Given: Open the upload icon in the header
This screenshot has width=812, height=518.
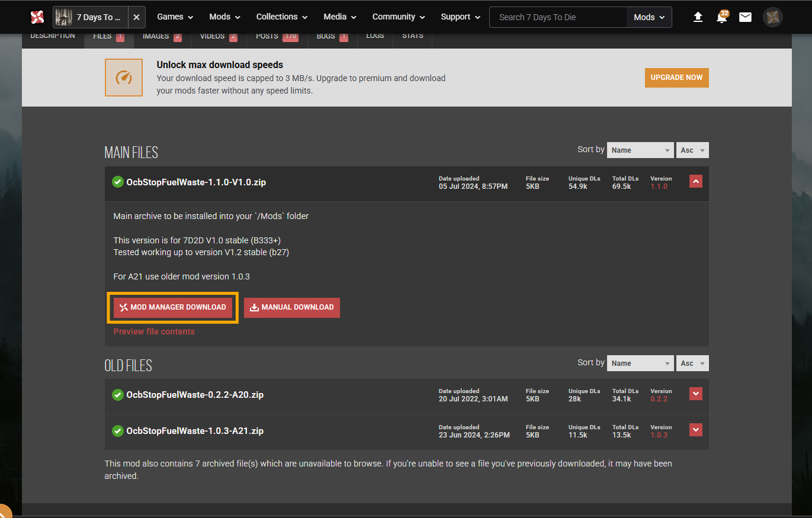Looking at the screenshot, I should (698, 17).
